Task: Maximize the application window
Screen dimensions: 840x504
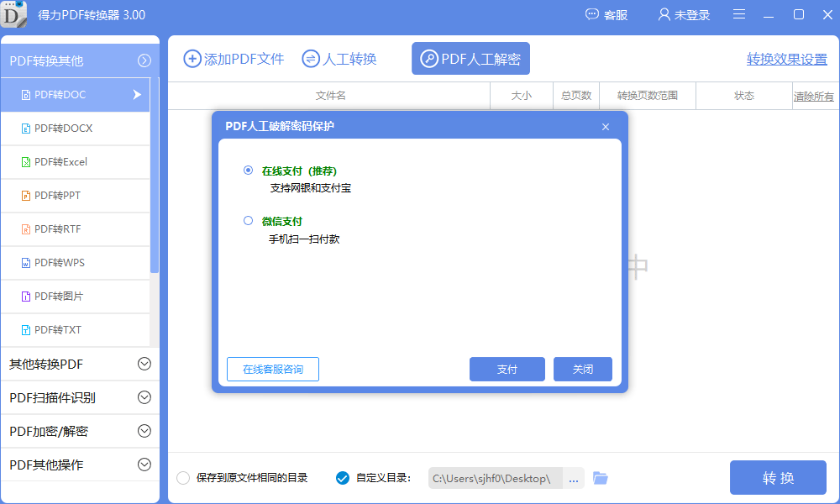Action: click(798, 14)
